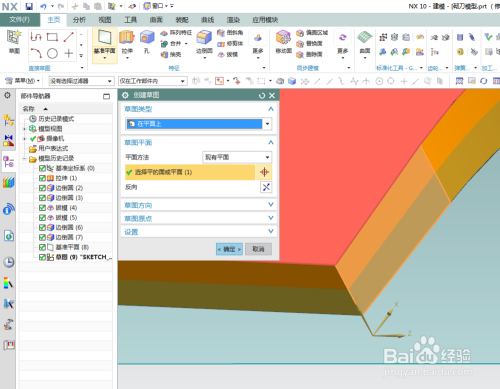500x389 pixels.
Task: Click the 阵列特征 pattern feature tool
Action: (x=176, y=33)
